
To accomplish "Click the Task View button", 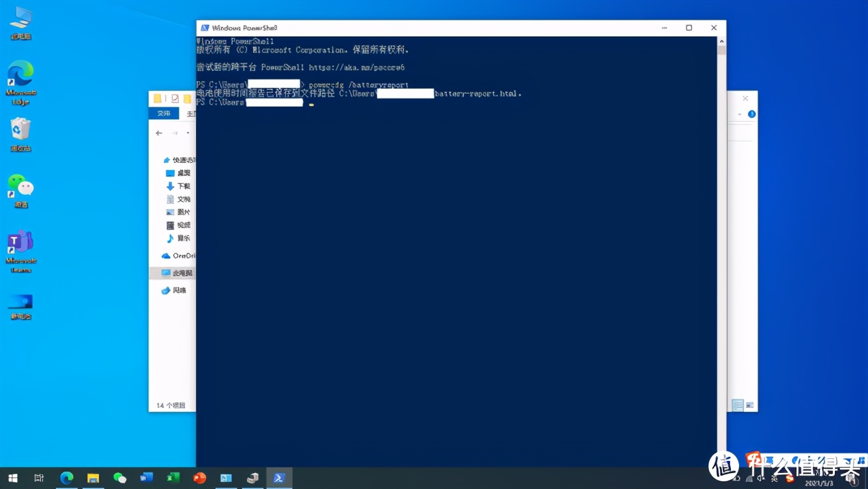I will (39, 478).
